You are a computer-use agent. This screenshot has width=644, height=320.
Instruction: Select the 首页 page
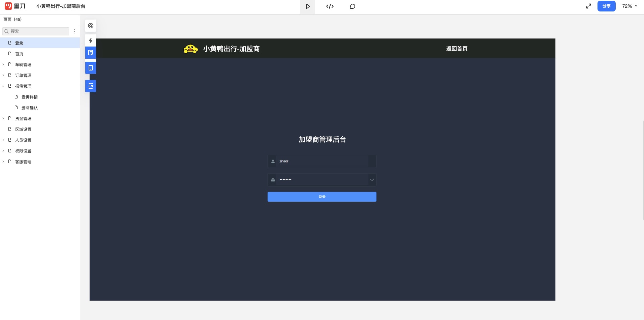40,54
